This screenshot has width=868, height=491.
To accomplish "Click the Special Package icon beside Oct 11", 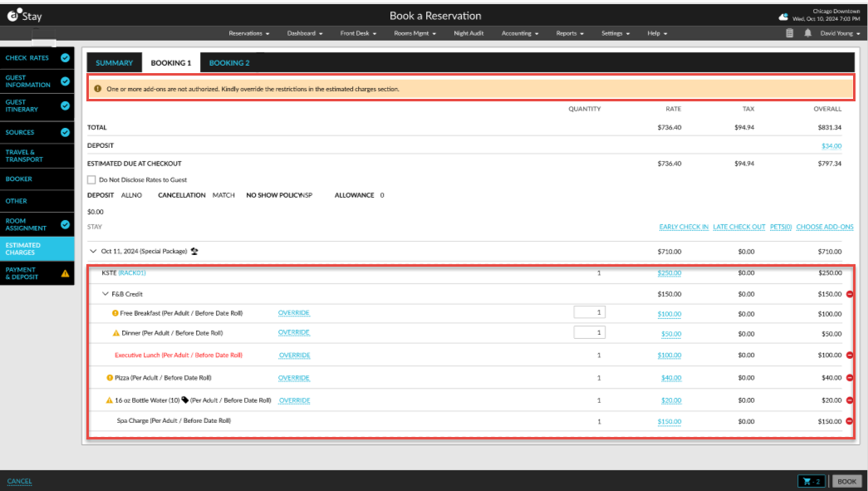I will tap(194, 251).
